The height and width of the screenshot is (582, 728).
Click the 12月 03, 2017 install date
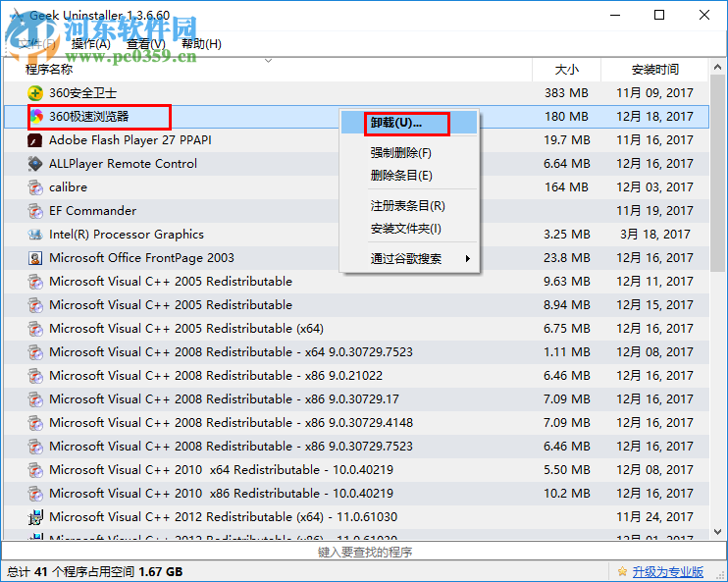654,187
